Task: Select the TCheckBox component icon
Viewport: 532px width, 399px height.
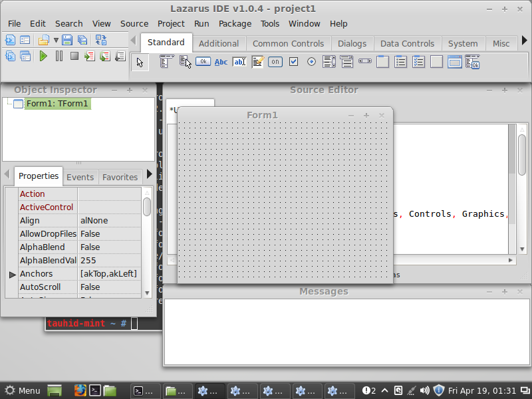Action: point(293,62)
